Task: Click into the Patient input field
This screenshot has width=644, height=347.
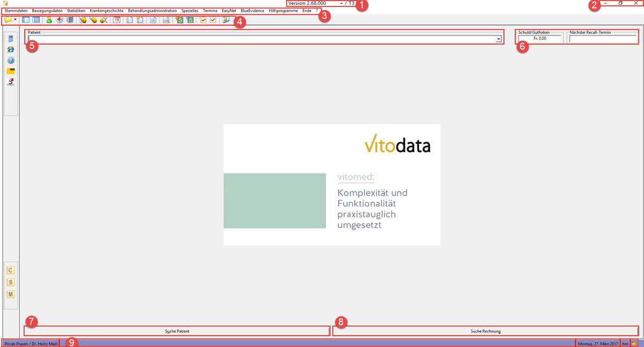Action: [262, 39]
